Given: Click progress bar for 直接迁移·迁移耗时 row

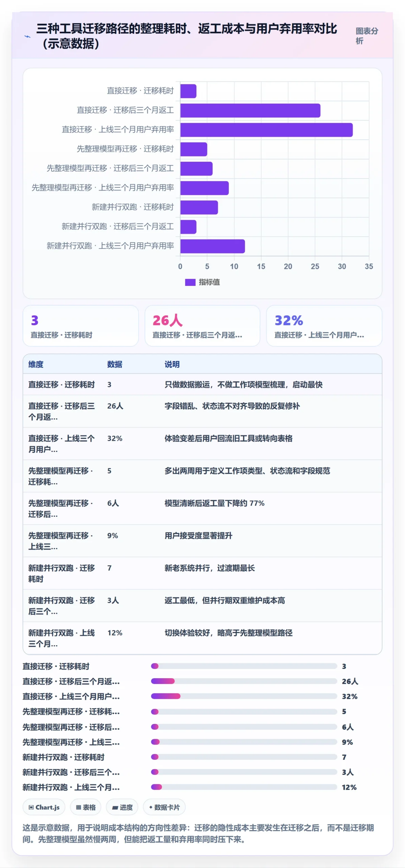Looking at the screenshot, I should tap(244, 666).
